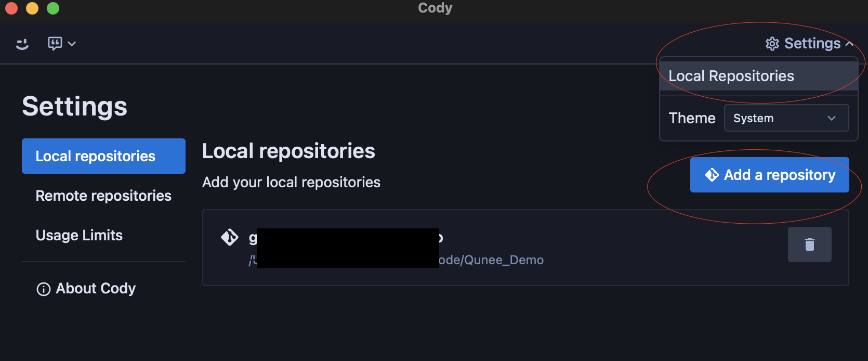868x361 pixels.
Task: Click the Settings label in top-right toolbar
Action: (x=812, y=43)
